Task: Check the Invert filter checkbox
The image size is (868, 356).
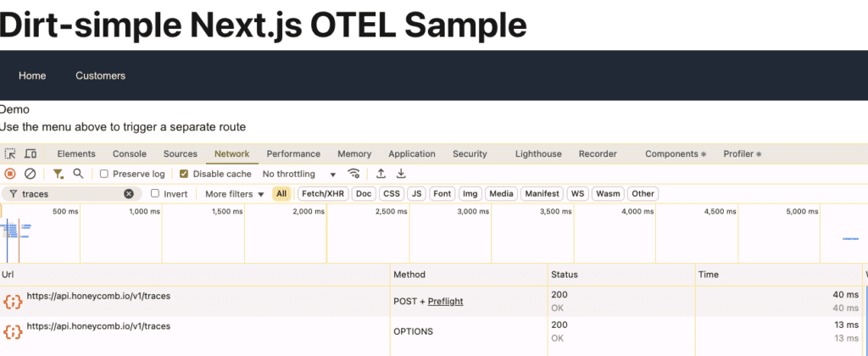Action: (155, 194)
